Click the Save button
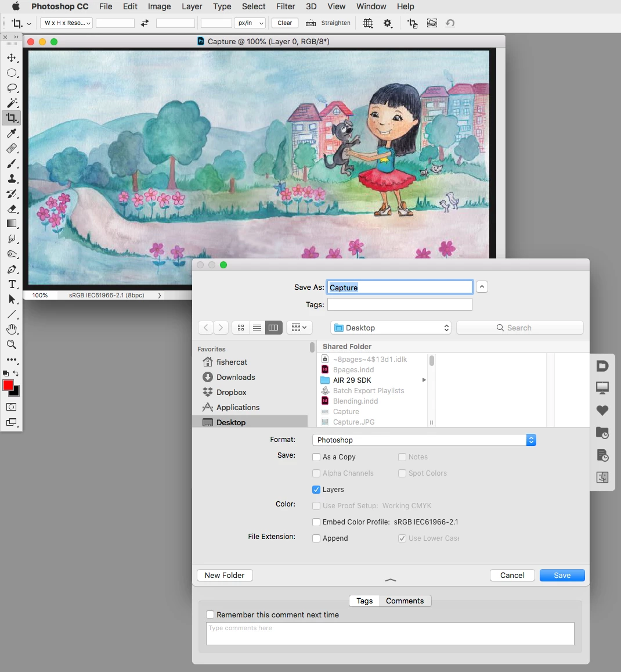The width and height of the screenshot is (621, 672). 562,575
